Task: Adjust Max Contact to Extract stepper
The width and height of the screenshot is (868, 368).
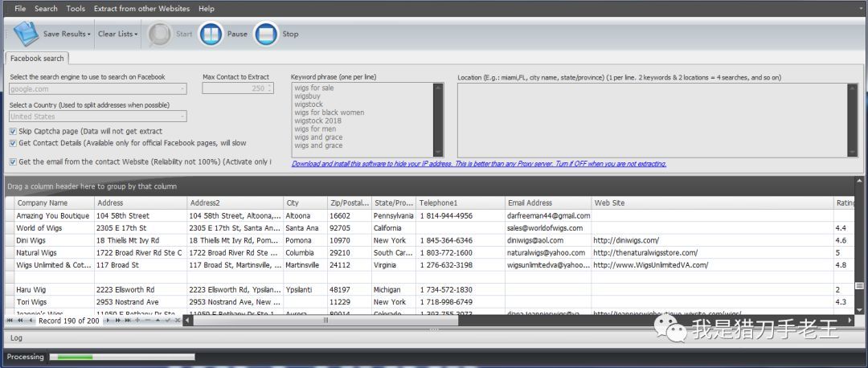Action: pos(269,88)
